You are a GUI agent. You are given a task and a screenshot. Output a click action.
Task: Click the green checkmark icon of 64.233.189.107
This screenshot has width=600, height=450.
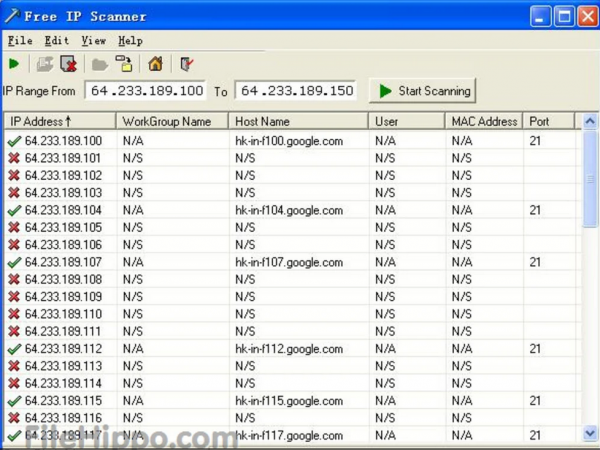(14, 262)
